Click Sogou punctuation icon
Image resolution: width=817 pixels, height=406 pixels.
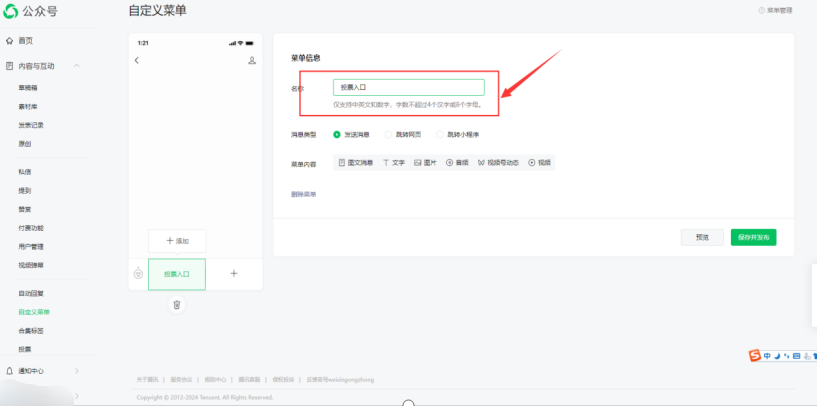click(786, 356)
